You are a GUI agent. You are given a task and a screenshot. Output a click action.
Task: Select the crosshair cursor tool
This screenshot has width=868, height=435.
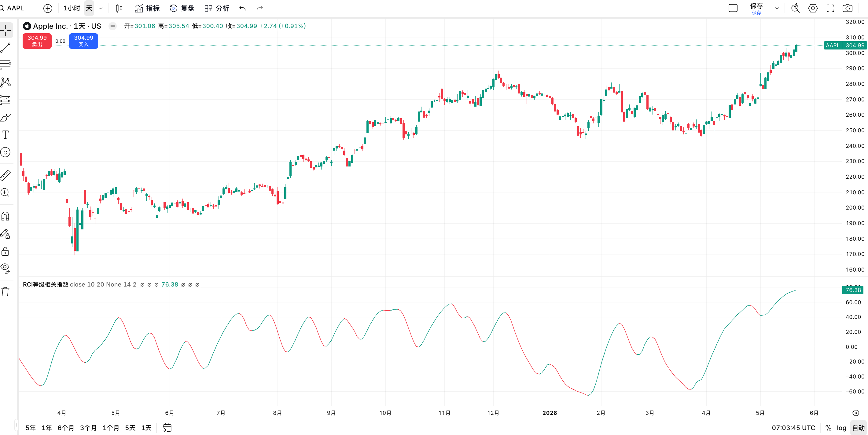coord(6,31)
